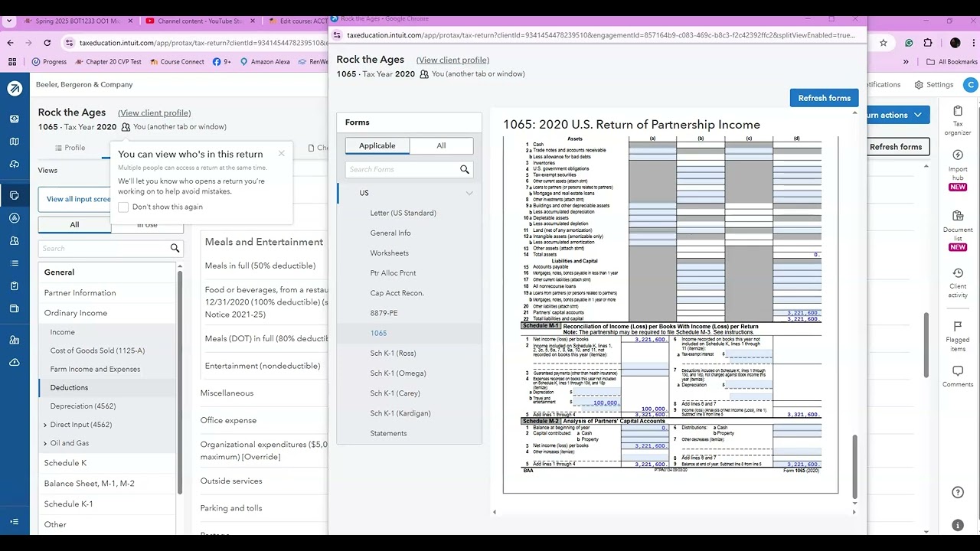Screen dimensions: 980x551
Task: Open the list icon in the left sidebar
Action: pos(15,263)
